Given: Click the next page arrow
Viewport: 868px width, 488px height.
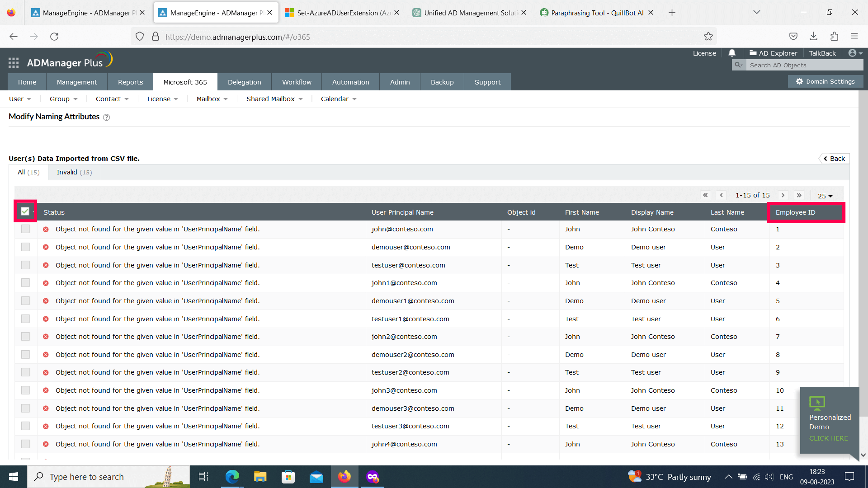Looking at the screenshot, I should (x=783, y=195).
